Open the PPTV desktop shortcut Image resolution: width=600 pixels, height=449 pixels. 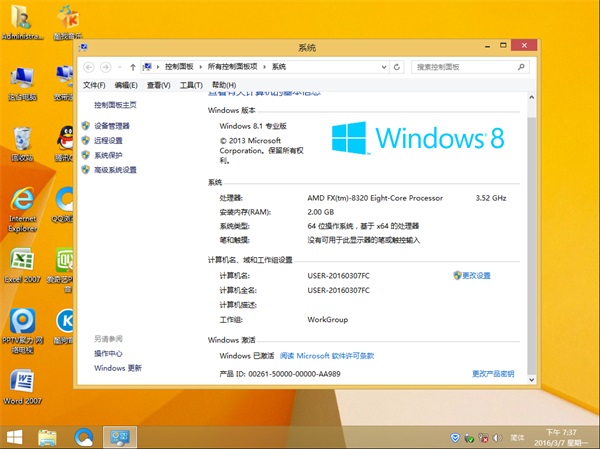[x=22, y=323]
